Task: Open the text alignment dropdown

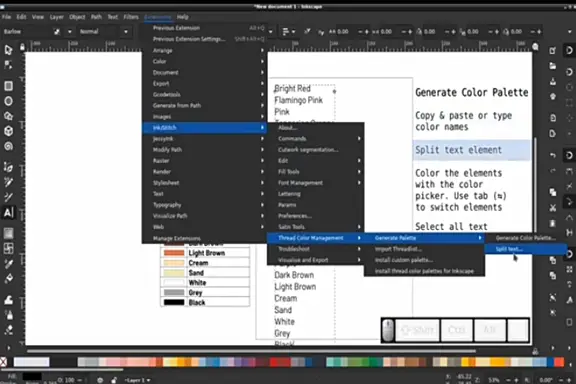Action: (289, 32)
